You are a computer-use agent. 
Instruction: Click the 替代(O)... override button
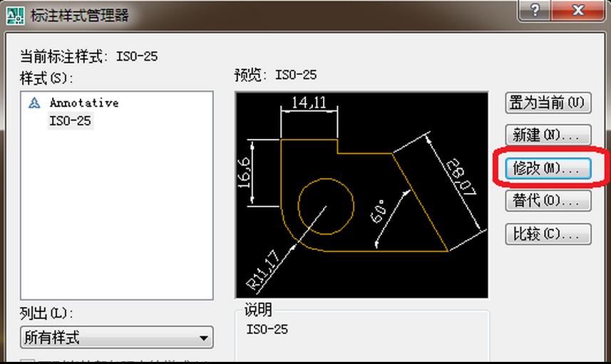[x=548, y=200]
